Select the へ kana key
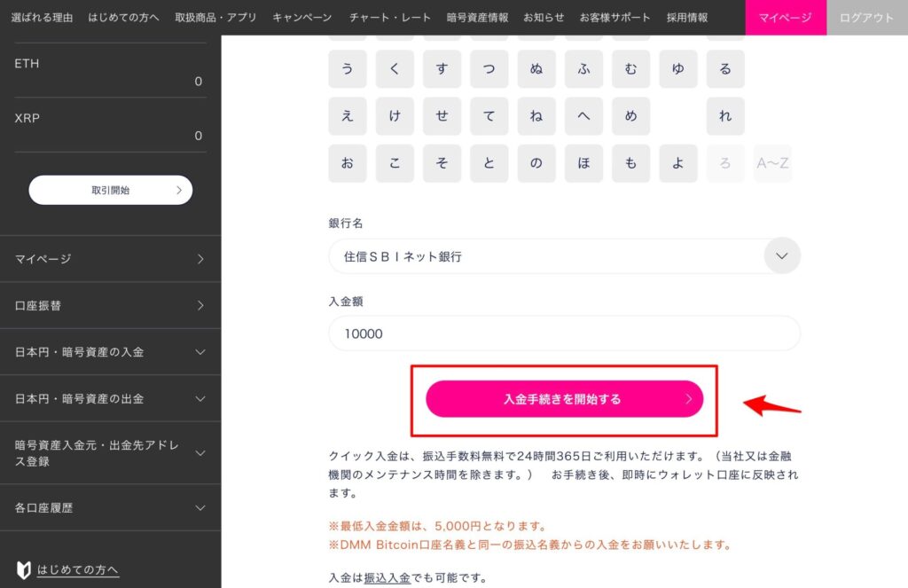The width and height of the screenshot is (908, 588). click(x=583, y=116)
